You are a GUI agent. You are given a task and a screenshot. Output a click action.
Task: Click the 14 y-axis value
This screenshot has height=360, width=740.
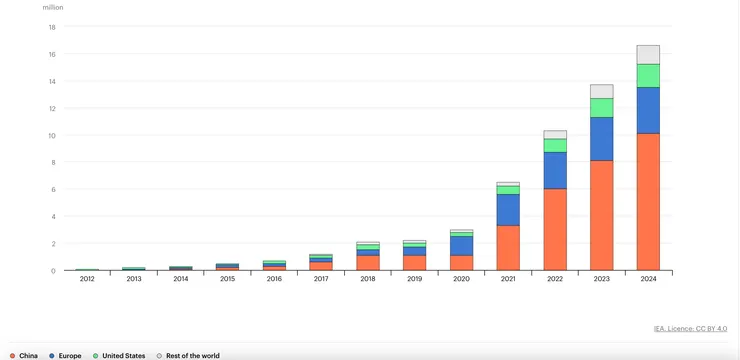point(52,81)
